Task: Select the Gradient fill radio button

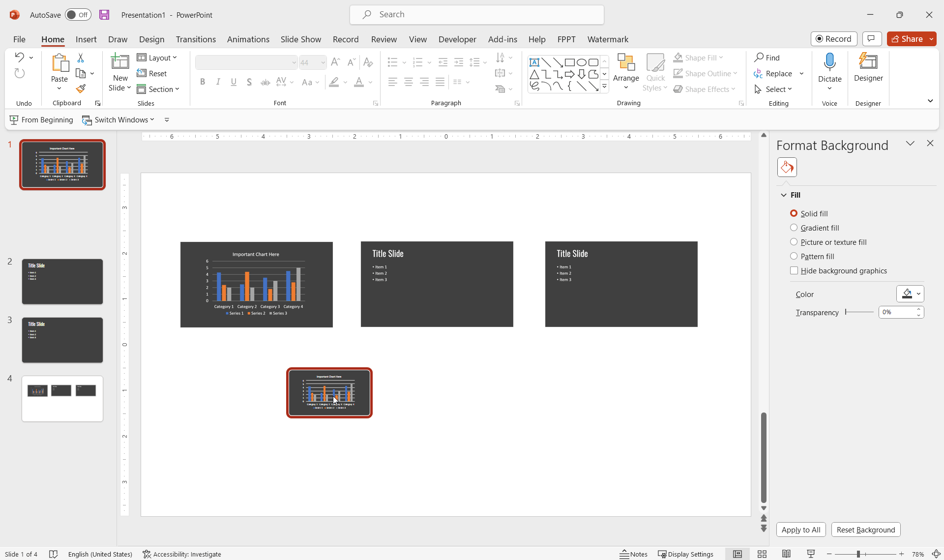Action: (x=794, y=227)
